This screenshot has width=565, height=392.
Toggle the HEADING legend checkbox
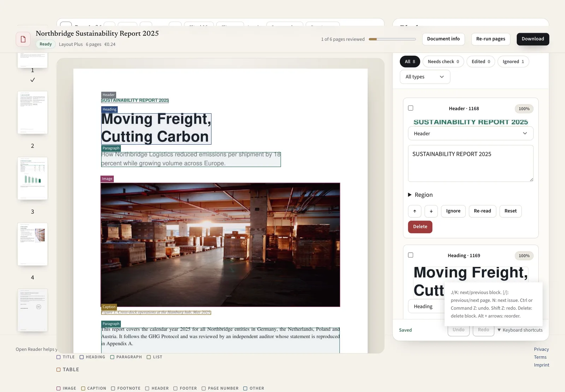(82, 357)
